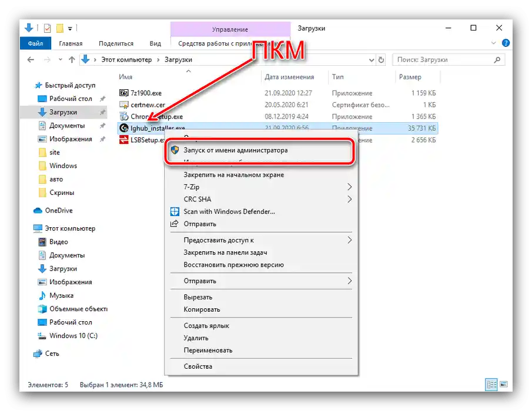Image resolution: width=532 pixels, height=411 pixels.
Task: Switch to large icons view in status bar
Action: (504, 385)
